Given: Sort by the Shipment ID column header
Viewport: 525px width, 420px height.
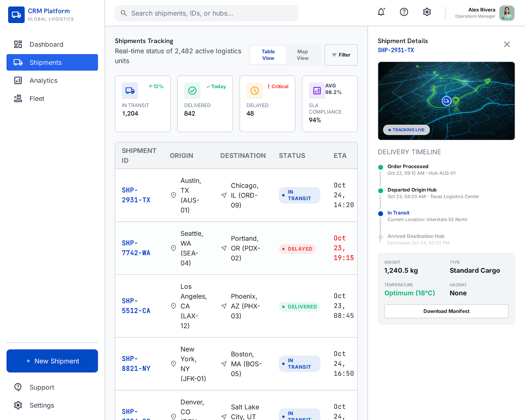Looking at the screenshot, I should tap(139, 156).
